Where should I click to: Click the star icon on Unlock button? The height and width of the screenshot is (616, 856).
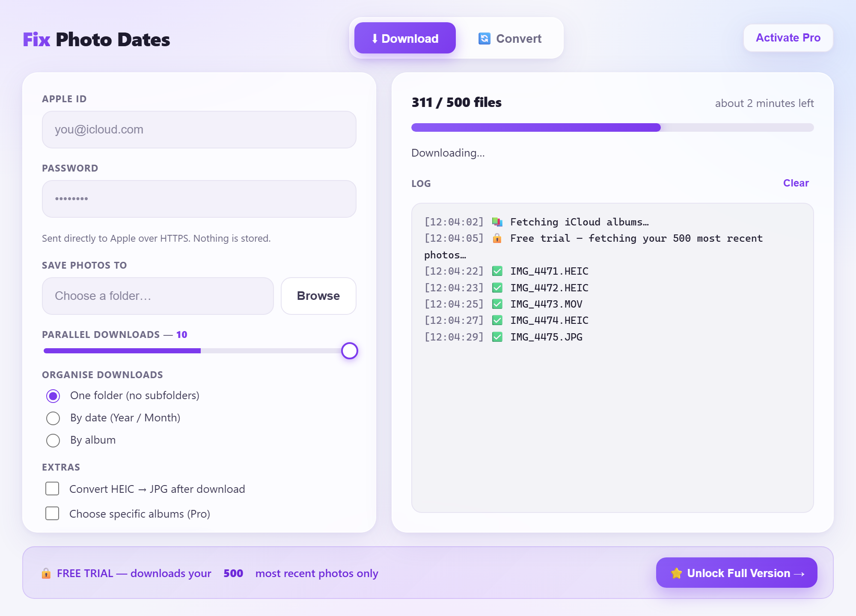coord(677,573)
